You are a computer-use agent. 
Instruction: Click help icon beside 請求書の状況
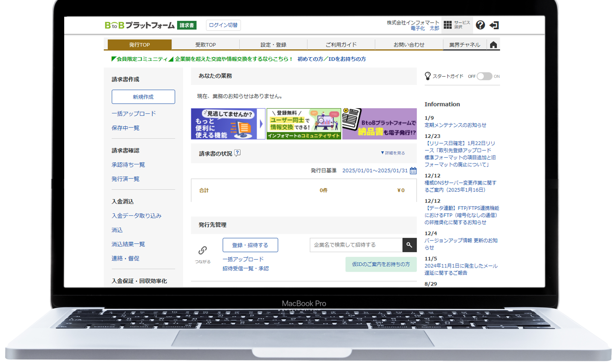click(237, 153)
